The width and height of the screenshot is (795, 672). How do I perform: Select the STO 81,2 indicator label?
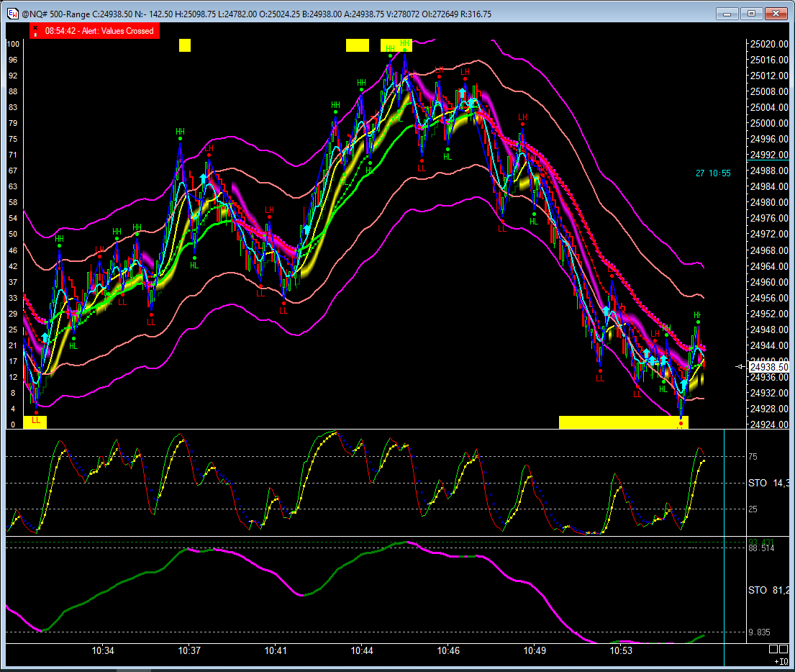(x=768, y=590)
